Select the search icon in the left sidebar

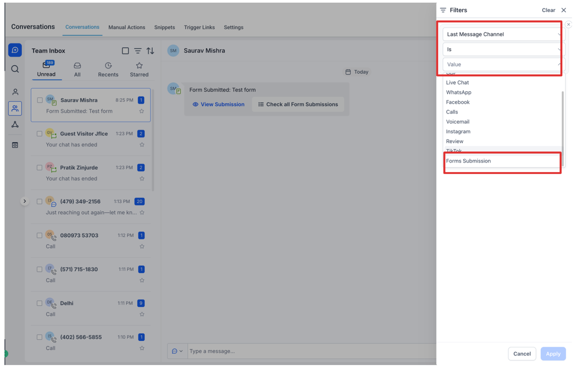[x=15, y=69]
